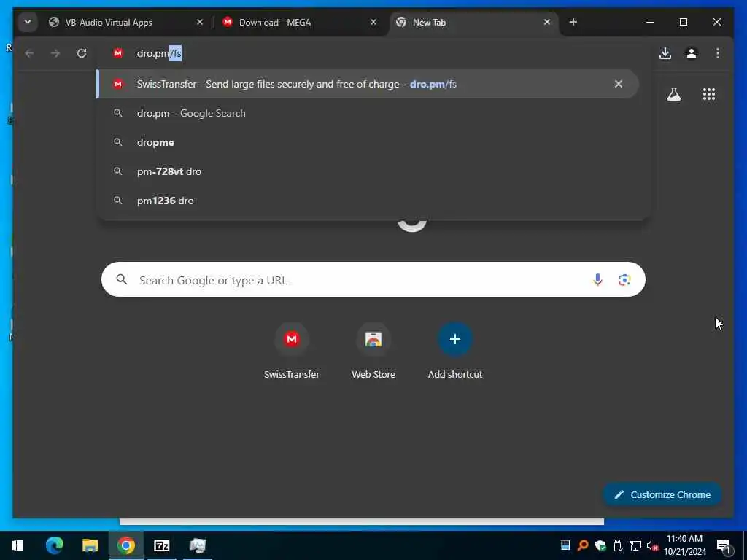The height and width of the screenshot is (560, 747).
Task: Close the VB-Audio Virtual Apps tab
Action: [200, 22]
